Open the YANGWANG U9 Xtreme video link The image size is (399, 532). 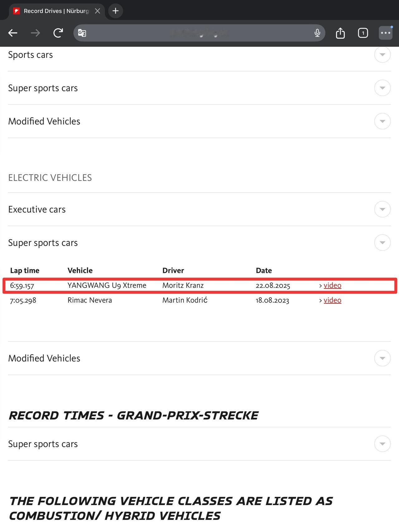[x=332, y=285]
